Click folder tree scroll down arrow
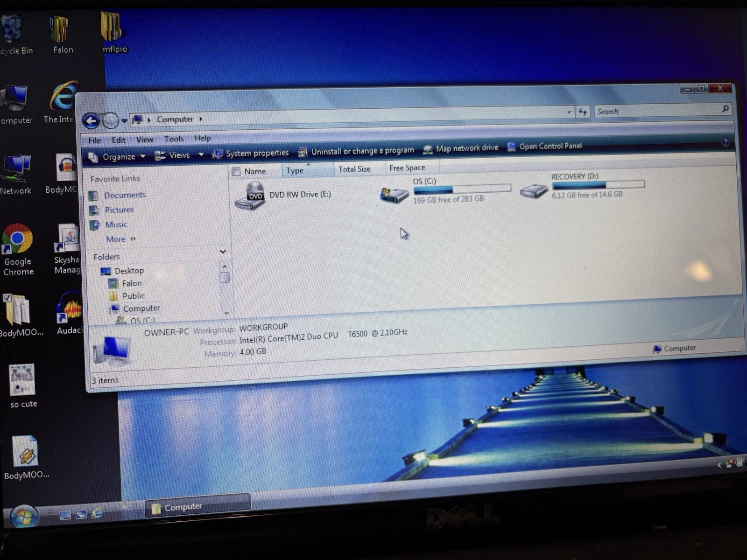Screen dimensions: 747x560 click(x=226, y=313)
